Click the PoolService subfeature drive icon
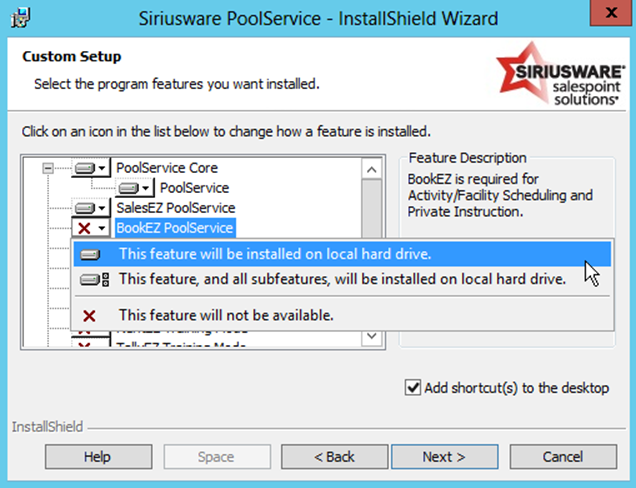 click(134, 188)
